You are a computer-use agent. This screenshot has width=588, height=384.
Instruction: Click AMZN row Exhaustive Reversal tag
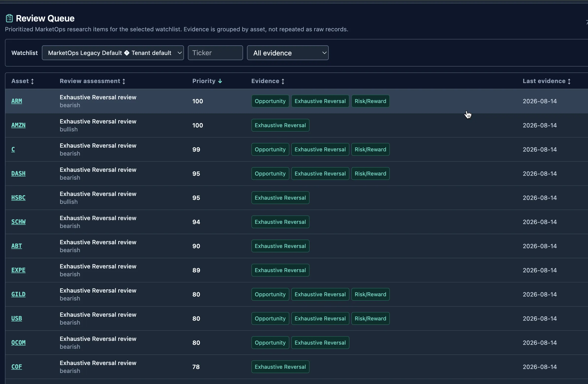[x=280, y=125]
